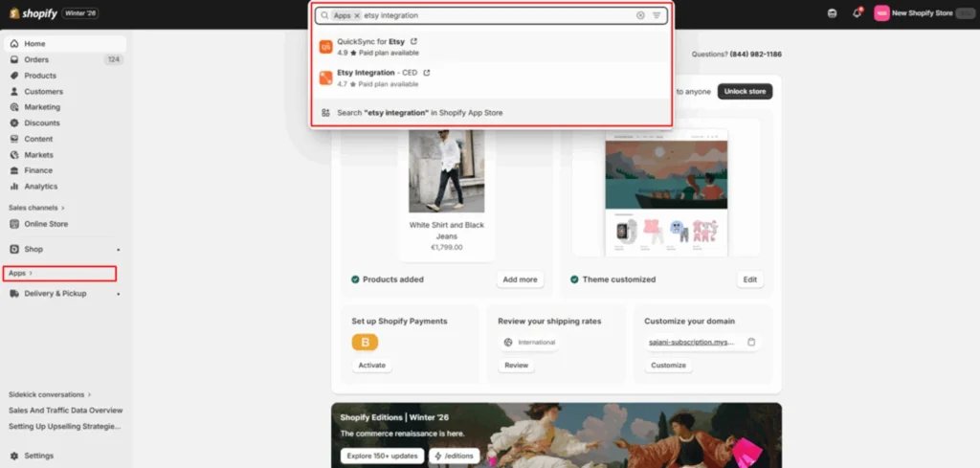This screenshot has width=980, height=468.
Task: Go to Home in sidebar
Action: click(x=65, y=44)
